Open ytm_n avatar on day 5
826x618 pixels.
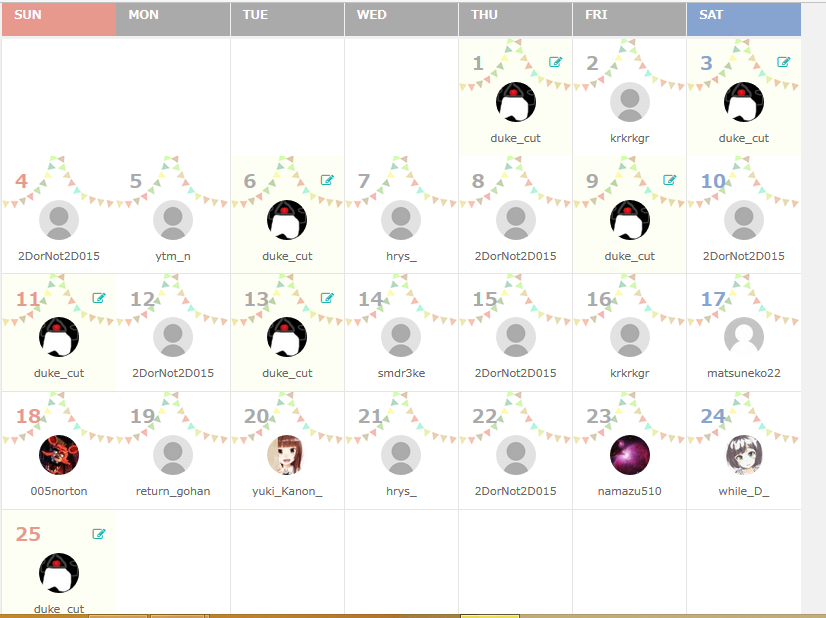(x=173, y=220)
